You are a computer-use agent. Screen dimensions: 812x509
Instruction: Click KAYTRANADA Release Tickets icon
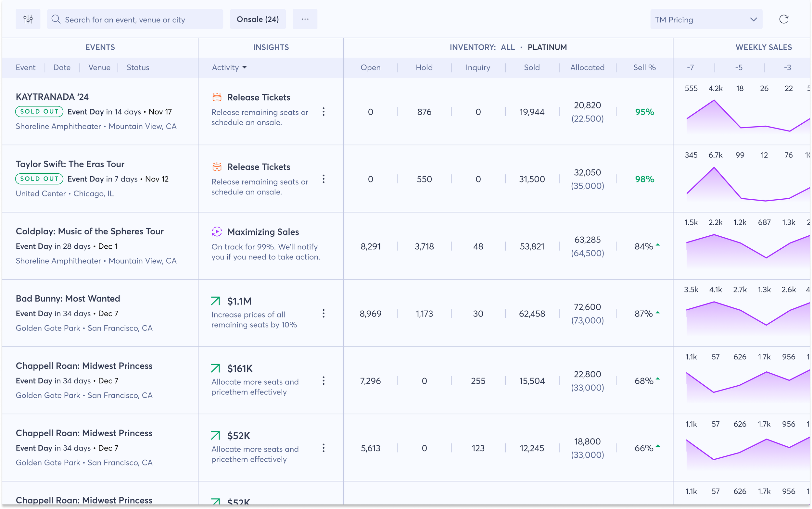tap(217, 97)
